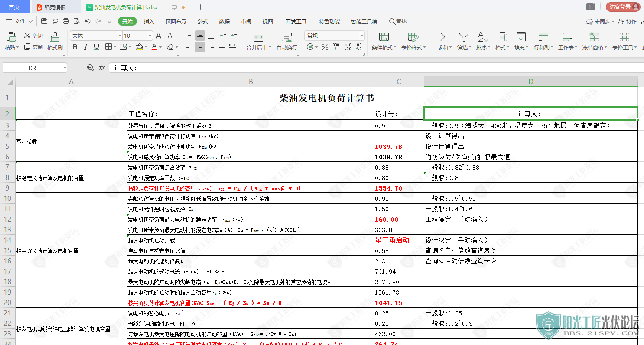644x345 pixels.
Task: Click the Sort (排序) icon
Action: pyautogui.click(x=483, y=37)
